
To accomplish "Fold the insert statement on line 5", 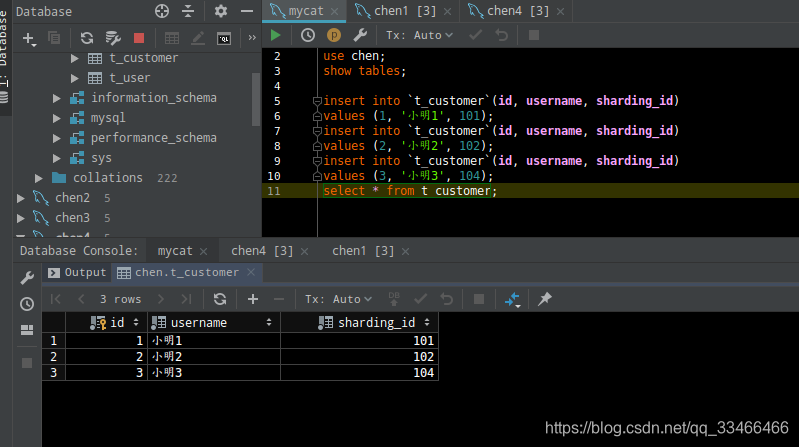I will [317, 101].
